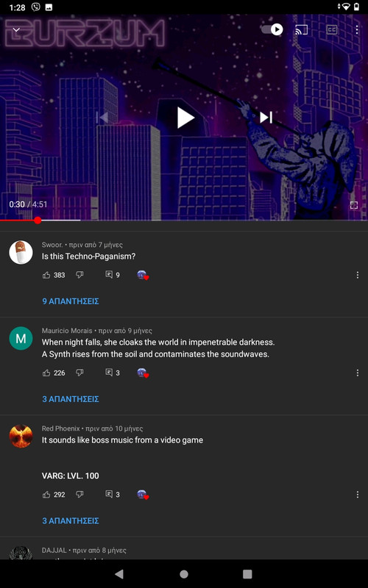Expand Mauricio Morais' 3 ΑΠΑΝΤΗΣΕΙΣ replies
The image size is (368, 588).
click(71, 399)
